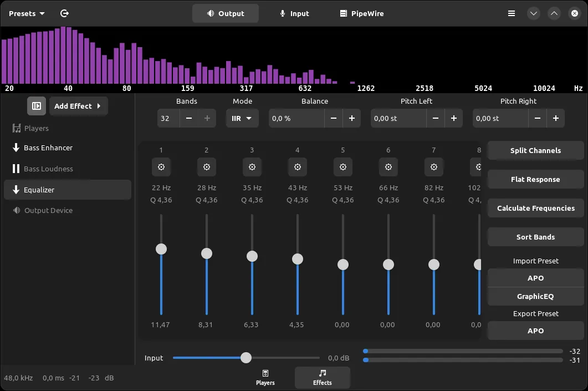Click the 43 Hz band gain slider handle

click(298, 259)
